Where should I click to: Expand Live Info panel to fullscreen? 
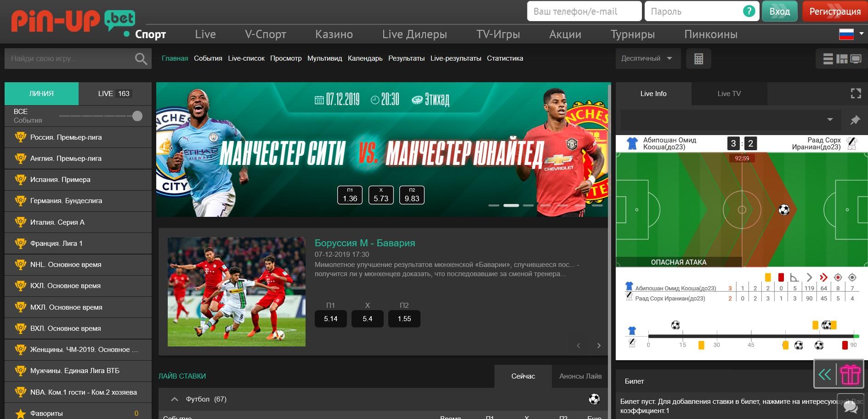pyautogui.click(x=856, y=94)
